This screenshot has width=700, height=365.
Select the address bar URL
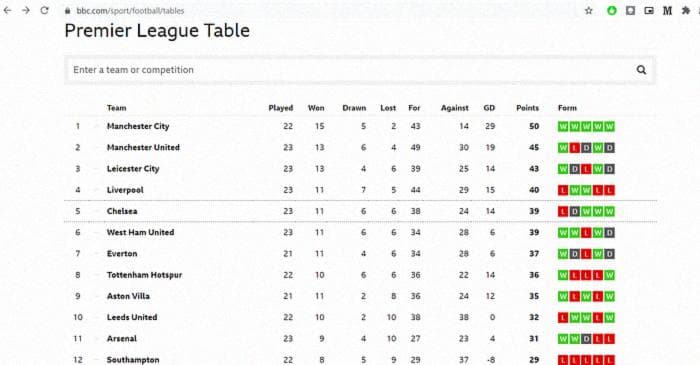[x=130, y=11]
